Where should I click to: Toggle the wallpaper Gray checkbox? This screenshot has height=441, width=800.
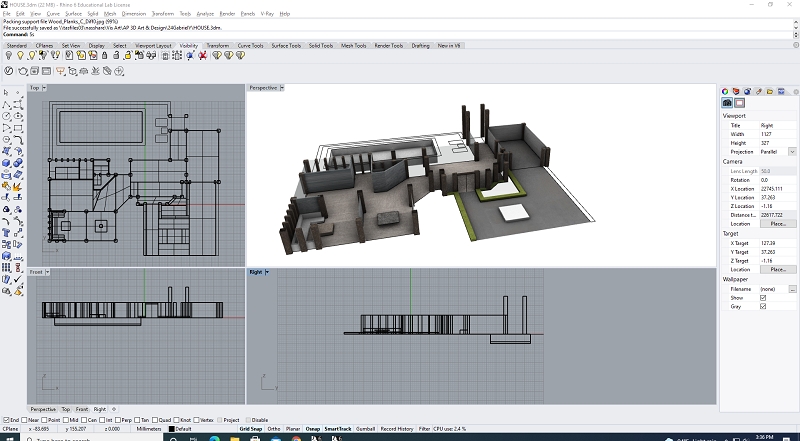[763, 306]
